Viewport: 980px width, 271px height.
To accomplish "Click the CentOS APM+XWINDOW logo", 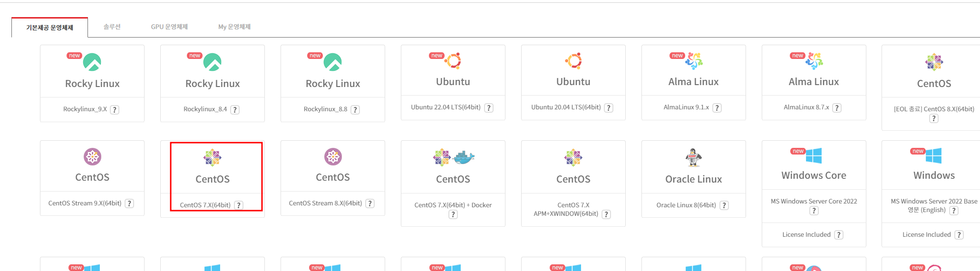I will 573,157.
